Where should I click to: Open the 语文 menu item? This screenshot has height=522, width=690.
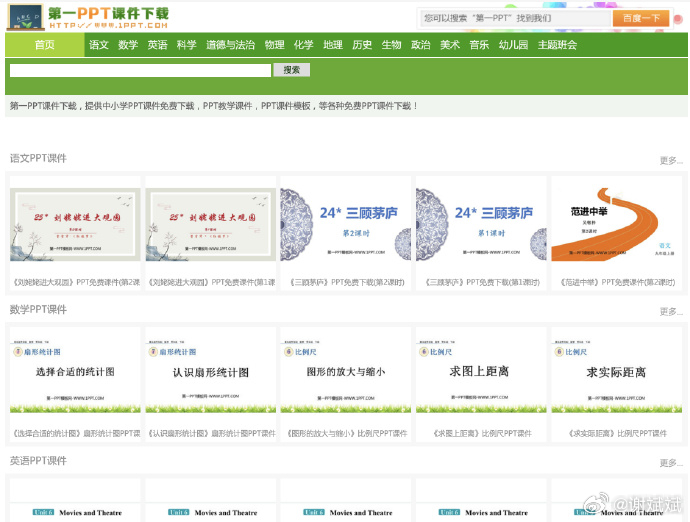pyautogui.click(x=99, y=45)
